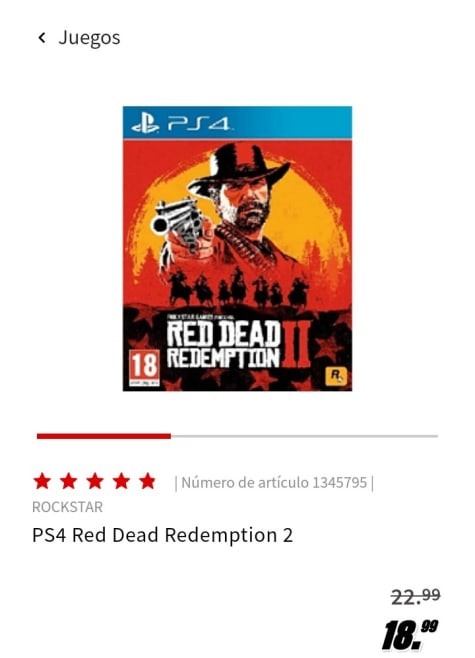Click the 18.99 sale price

[410, 634]
